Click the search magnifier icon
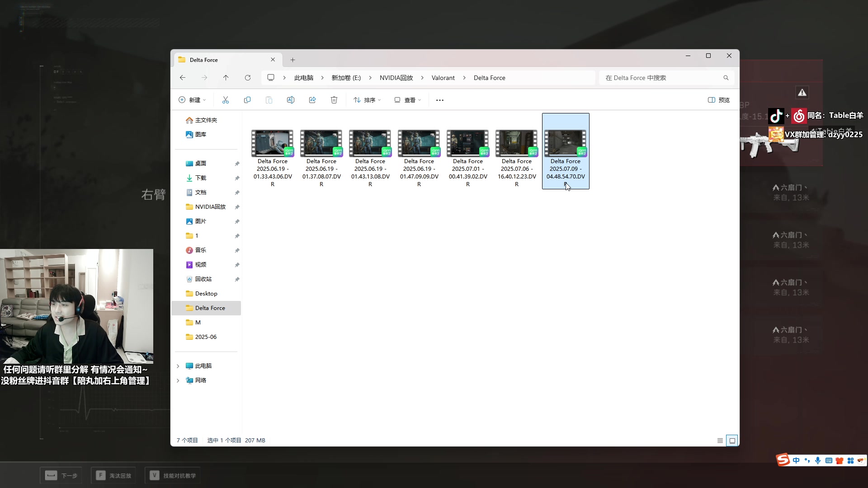 pos(726,78)
